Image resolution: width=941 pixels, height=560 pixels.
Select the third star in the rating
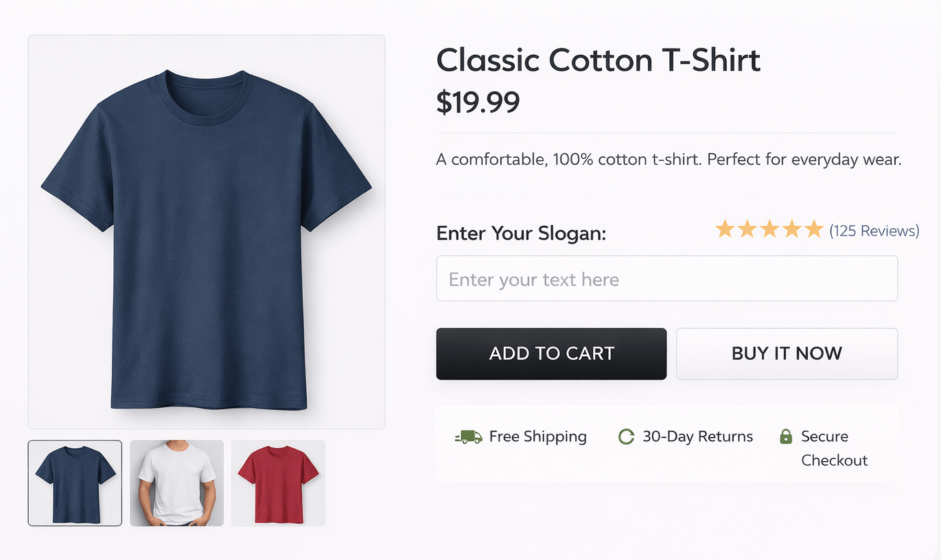[x=769, y=229]
